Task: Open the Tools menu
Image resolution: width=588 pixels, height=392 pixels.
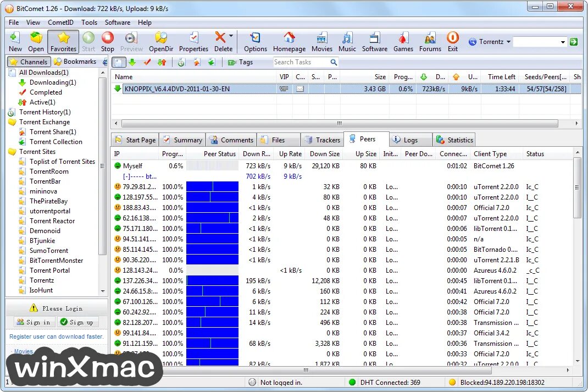Action: click(x=89, y=23)
